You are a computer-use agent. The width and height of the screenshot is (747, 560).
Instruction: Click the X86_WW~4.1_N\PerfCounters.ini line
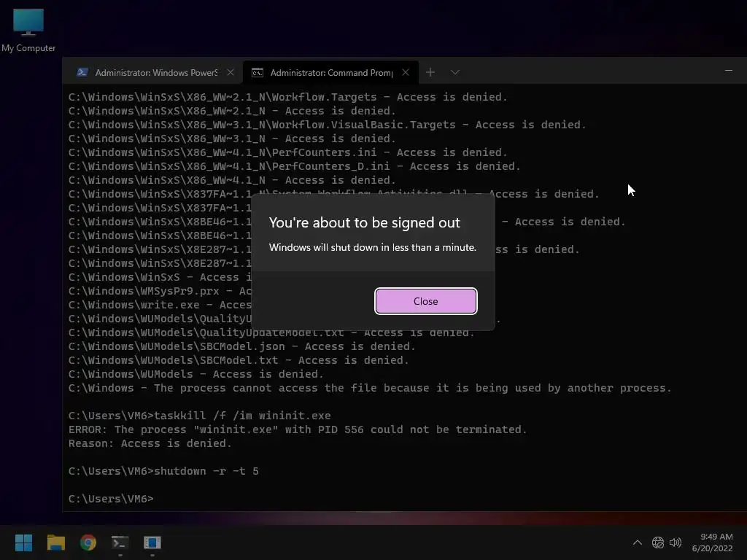[287, 152]
